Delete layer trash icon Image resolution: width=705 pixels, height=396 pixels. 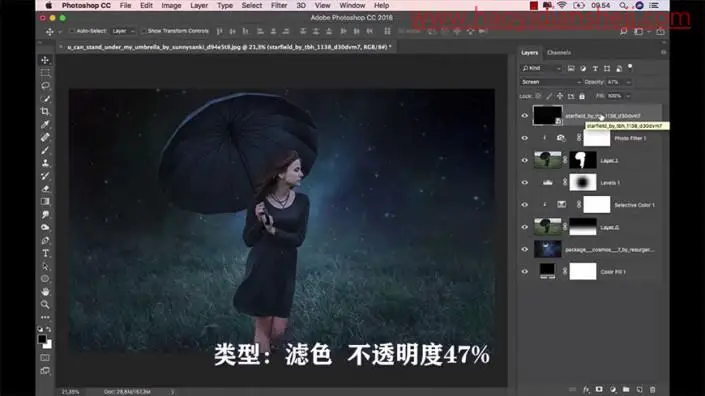tap(653, 389)
